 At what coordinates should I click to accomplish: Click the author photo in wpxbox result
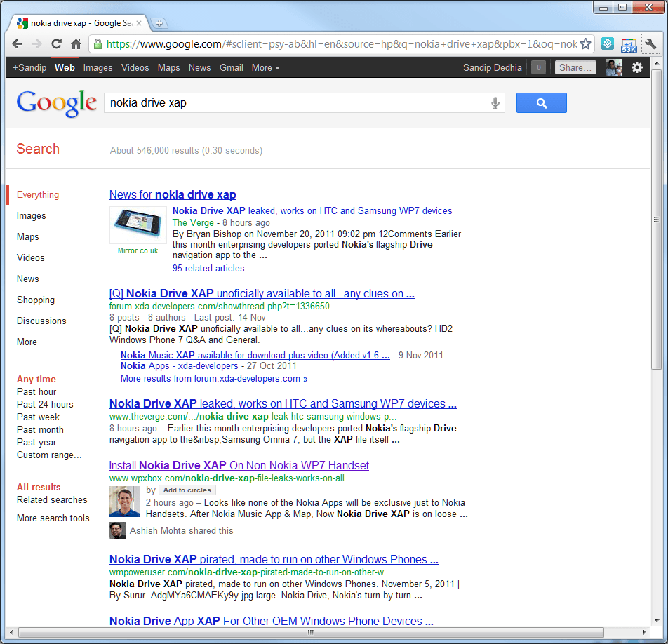tap(125, 502)
